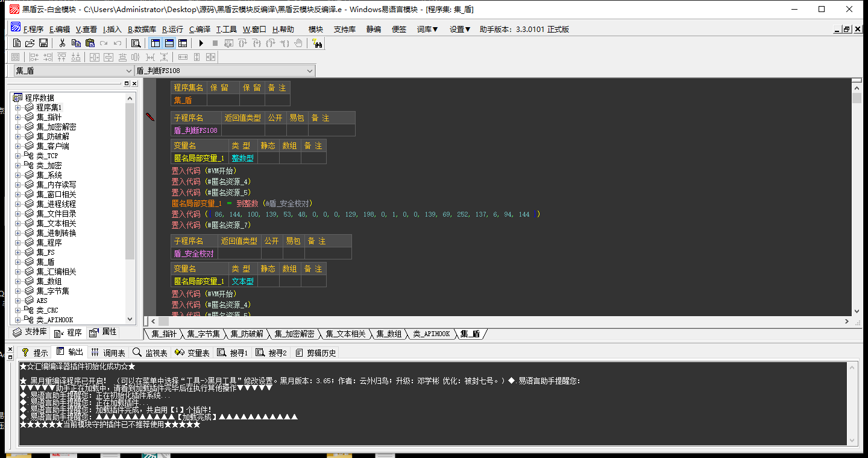Switch to the 支持库 panel tab
The width and height of the screenshot is (868, 458).
pyautogui.click(x=30, y=332)
